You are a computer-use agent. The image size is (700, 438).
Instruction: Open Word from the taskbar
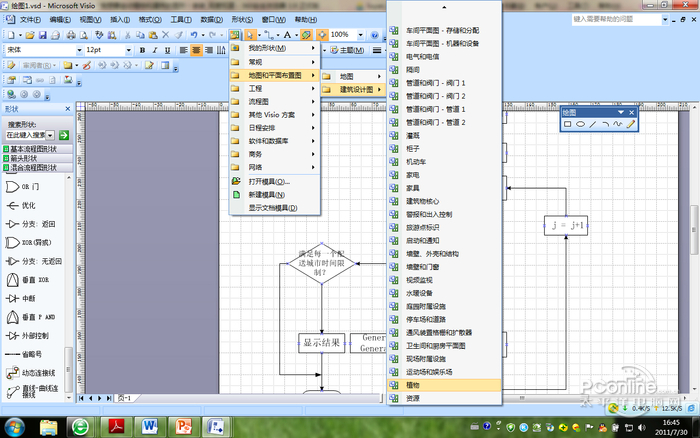click(x=150, y=427)
